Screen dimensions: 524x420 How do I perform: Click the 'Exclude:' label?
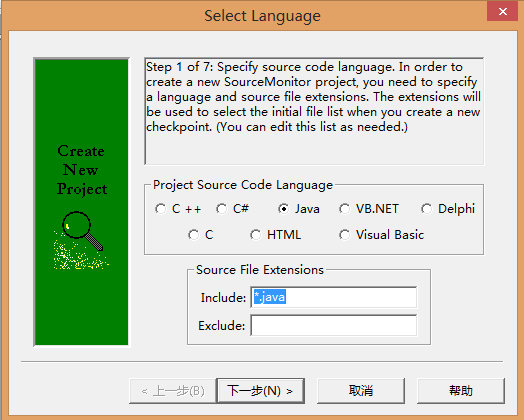click(222, 325)
